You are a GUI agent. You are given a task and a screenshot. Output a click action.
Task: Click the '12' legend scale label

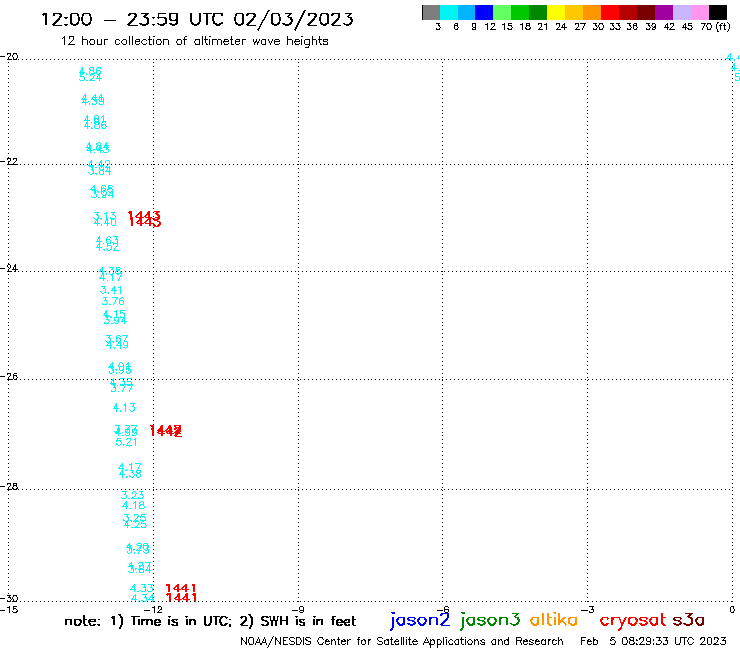[x=490, y=27]
